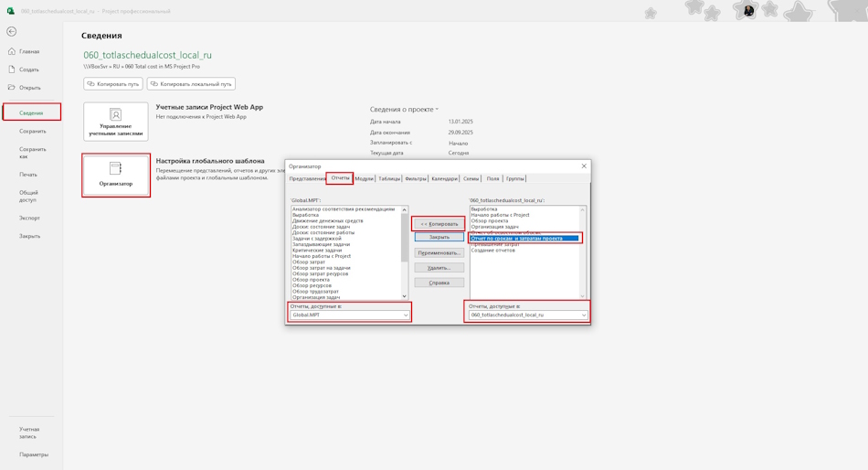Image resolution: width=868 pixels, height=470 pixels.
Task: Click the Открыть folder icon
Action: pyautogui.click(x=12, y=88)
